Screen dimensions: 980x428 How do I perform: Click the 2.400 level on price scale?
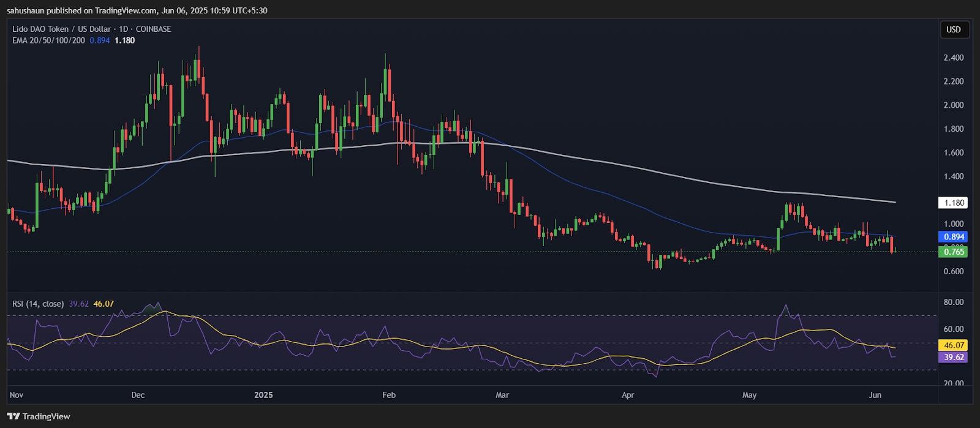[954, 58]
